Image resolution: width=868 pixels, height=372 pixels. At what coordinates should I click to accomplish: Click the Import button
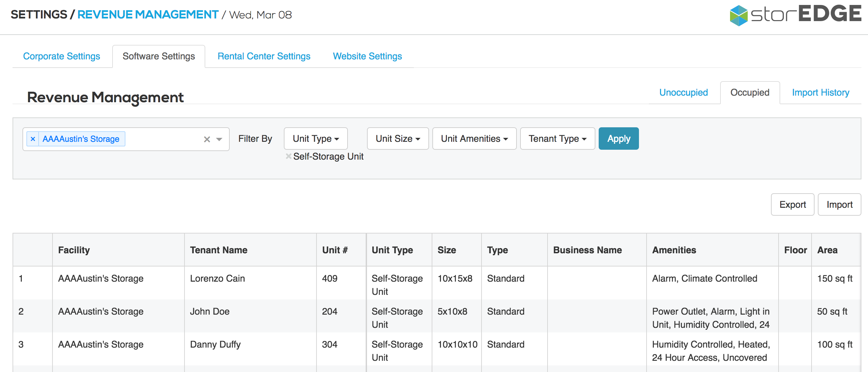839,205
